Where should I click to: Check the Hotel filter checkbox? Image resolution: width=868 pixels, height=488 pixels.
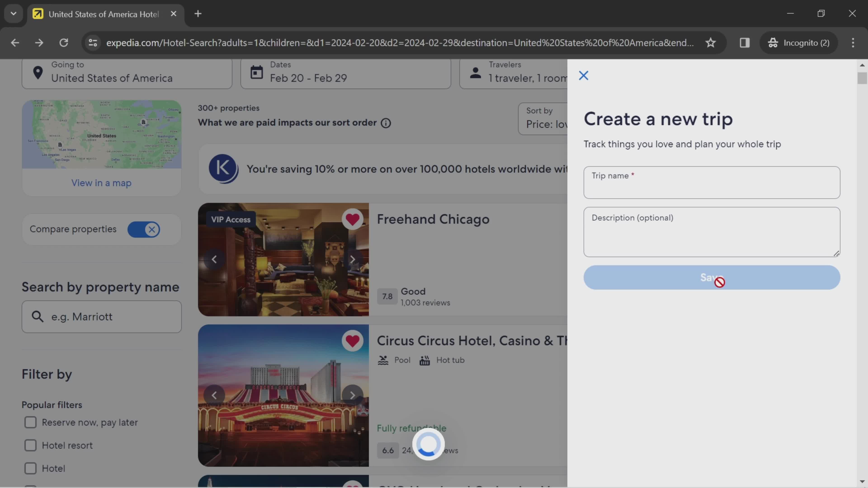(30, 469)
